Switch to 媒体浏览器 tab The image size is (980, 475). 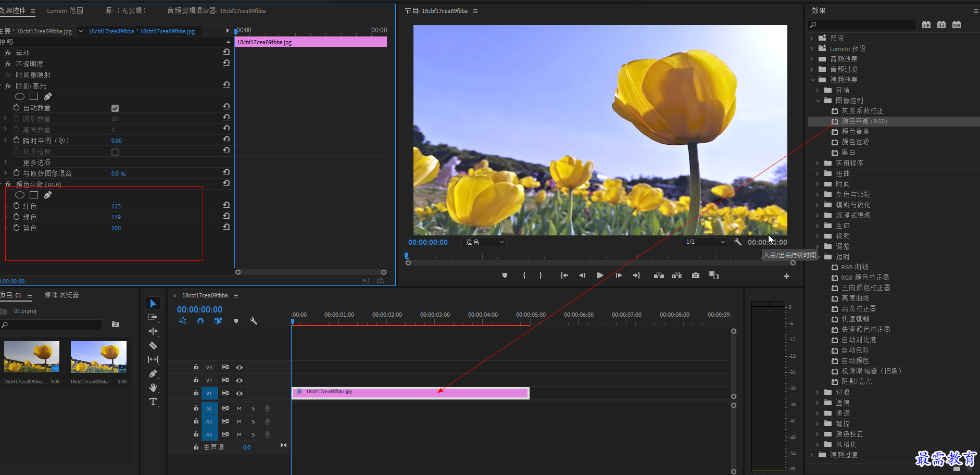[x=61, y=295]
